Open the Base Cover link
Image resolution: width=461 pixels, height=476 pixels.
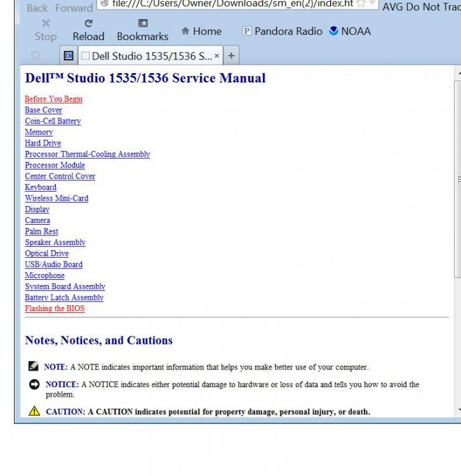[x=43, y=110]
